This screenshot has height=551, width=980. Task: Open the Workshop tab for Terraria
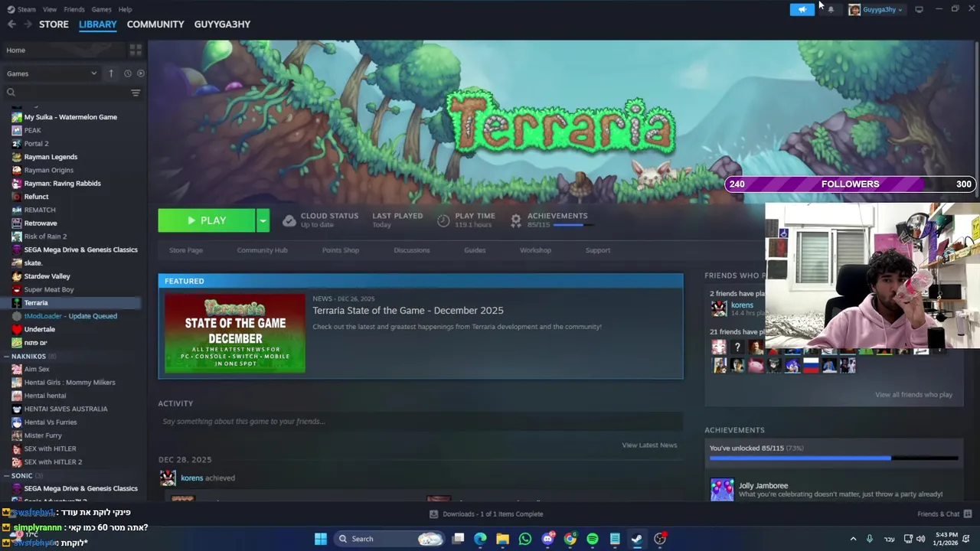point(535,250)
